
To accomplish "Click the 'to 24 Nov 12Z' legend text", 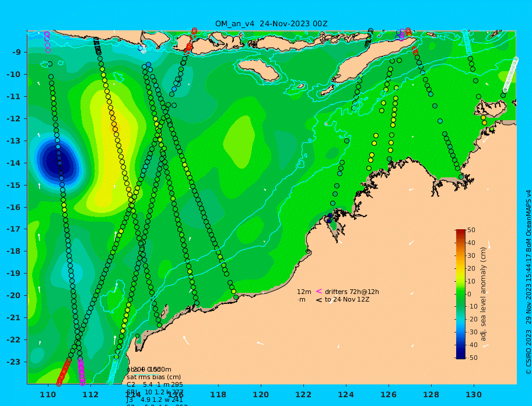I will 347,299.
